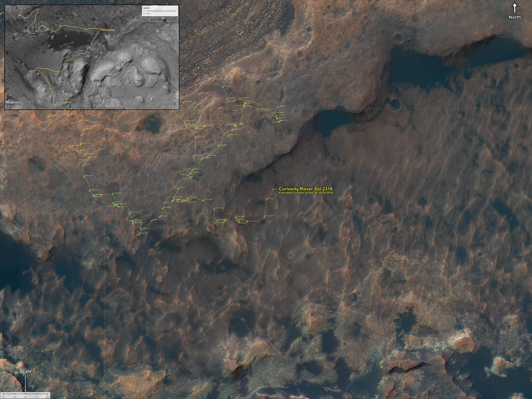Click the Clay-Bearing Unit legend icon
The image size is (532, 399).
click(144, 11)
